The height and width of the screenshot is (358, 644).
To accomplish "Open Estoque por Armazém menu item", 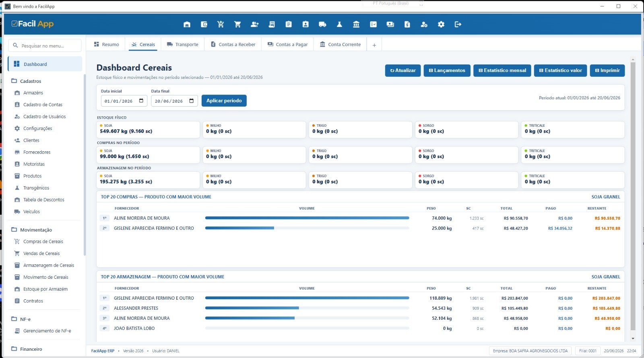I will [45, 289].
